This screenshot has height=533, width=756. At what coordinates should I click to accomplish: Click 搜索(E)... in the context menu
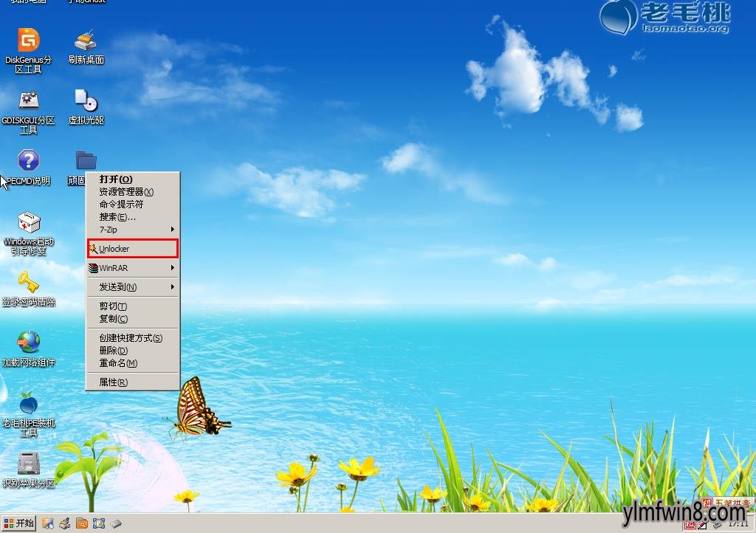[133, 217]
